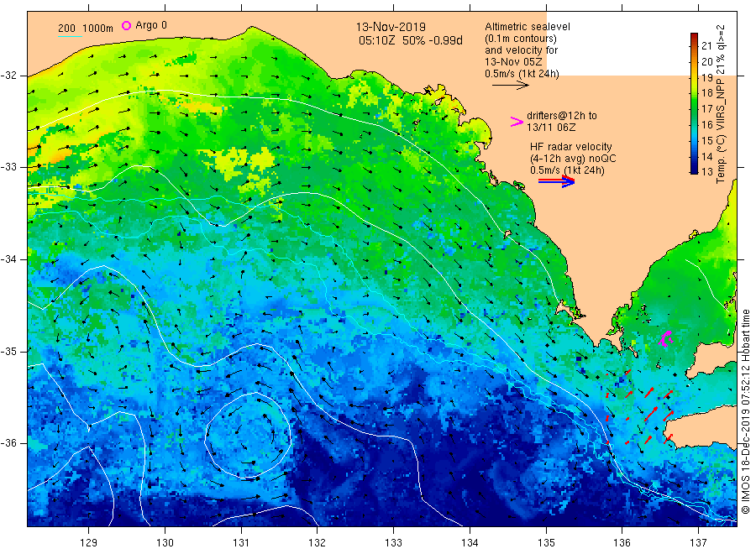This screenshot has width=756, height=554.
Task: Click the -32 latitude axis label
Action: (9, 76)
